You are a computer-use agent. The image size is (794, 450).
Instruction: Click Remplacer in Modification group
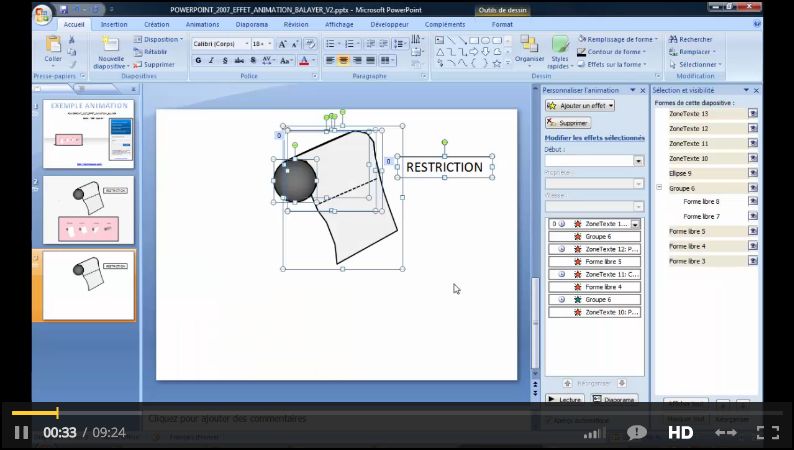coord(692,52)
